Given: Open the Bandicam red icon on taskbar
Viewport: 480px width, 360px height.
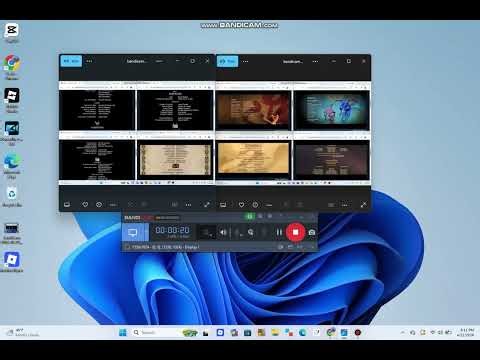Looking at the screenshot, I should 358,332.
